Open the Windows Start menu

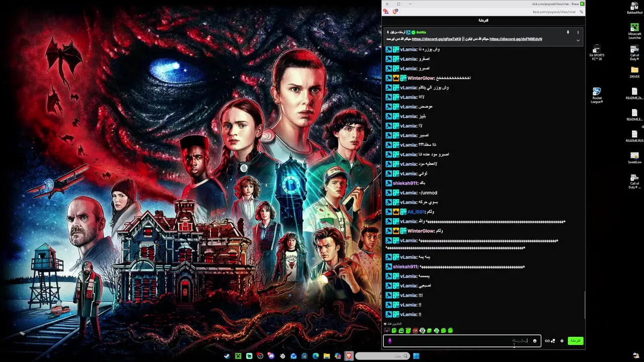tap(416, 356)
